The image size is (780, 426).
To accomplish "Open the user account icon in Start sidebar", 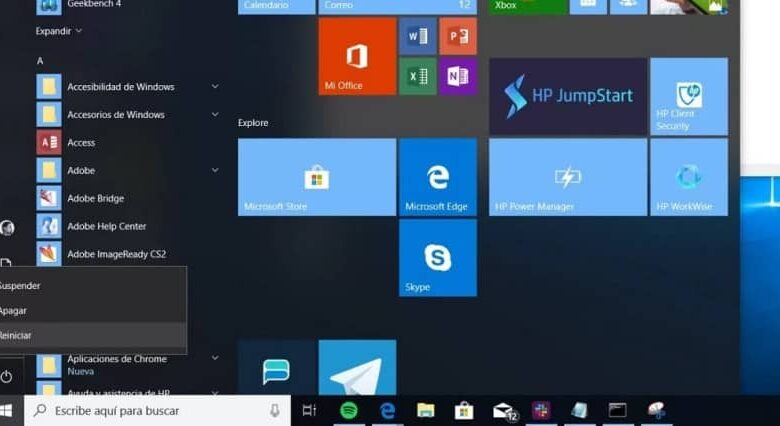I will point(7,228).
